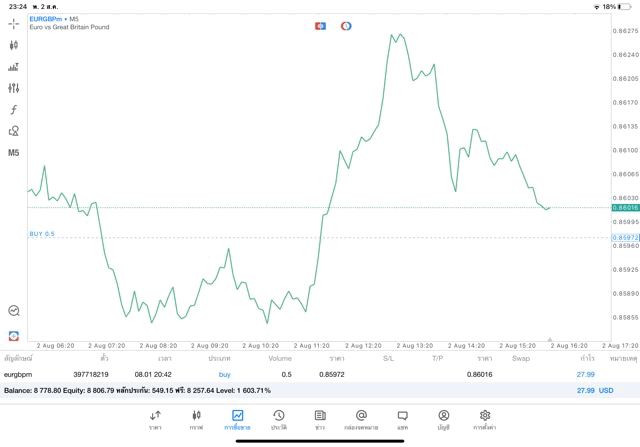Open the indicators function (f) icon

[x=14, y=109]
